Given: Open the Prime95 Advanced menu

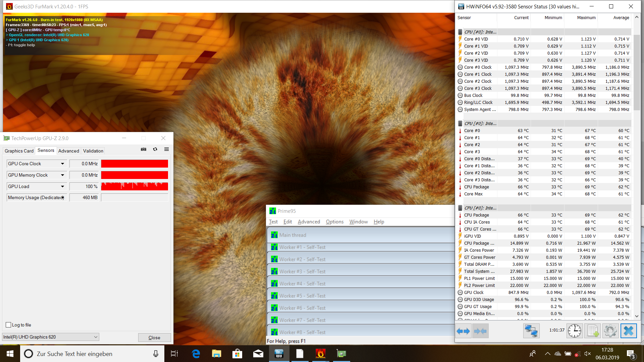Looking at the screenshot, I should point(309,222).
